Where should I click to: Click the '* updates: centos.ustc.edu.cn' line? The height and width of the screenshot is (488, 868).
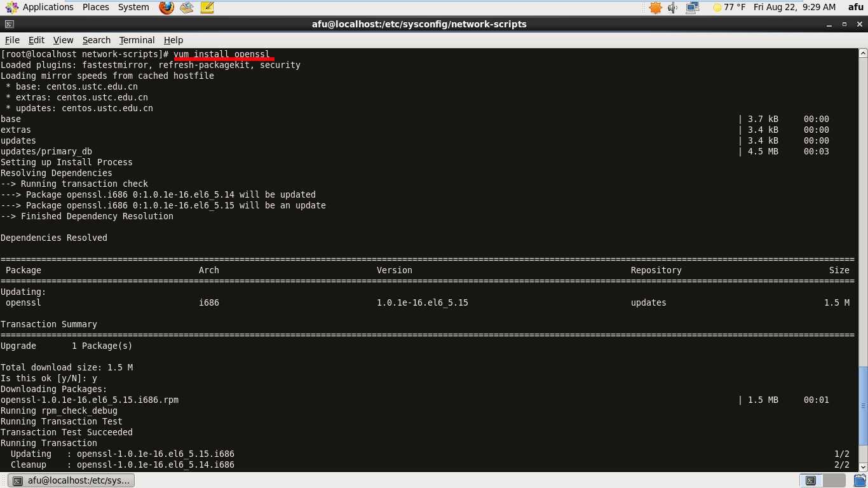coord(79,108)
